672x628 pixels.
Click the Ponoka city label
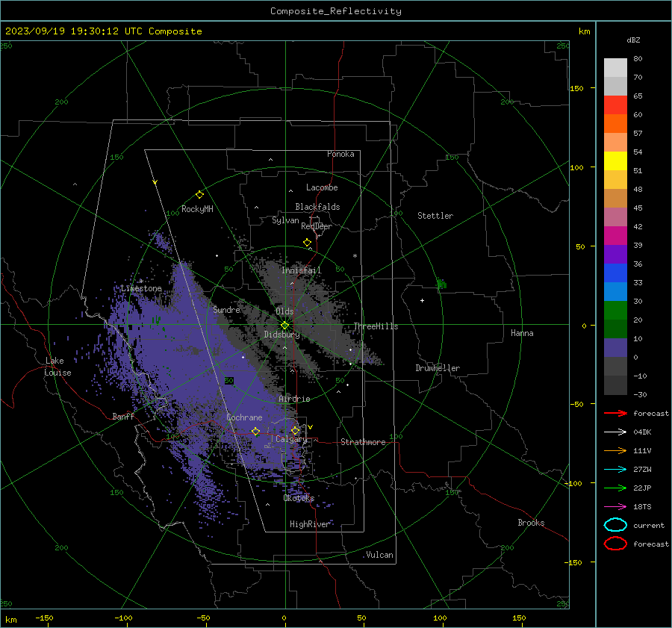340,154
